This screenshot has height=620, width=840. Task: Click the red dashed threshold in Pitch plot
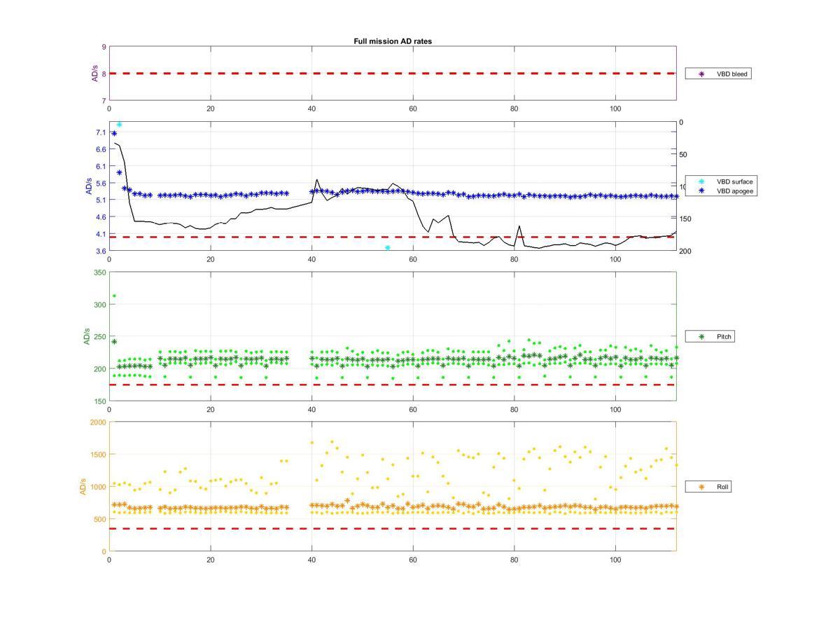coord(393,385)
